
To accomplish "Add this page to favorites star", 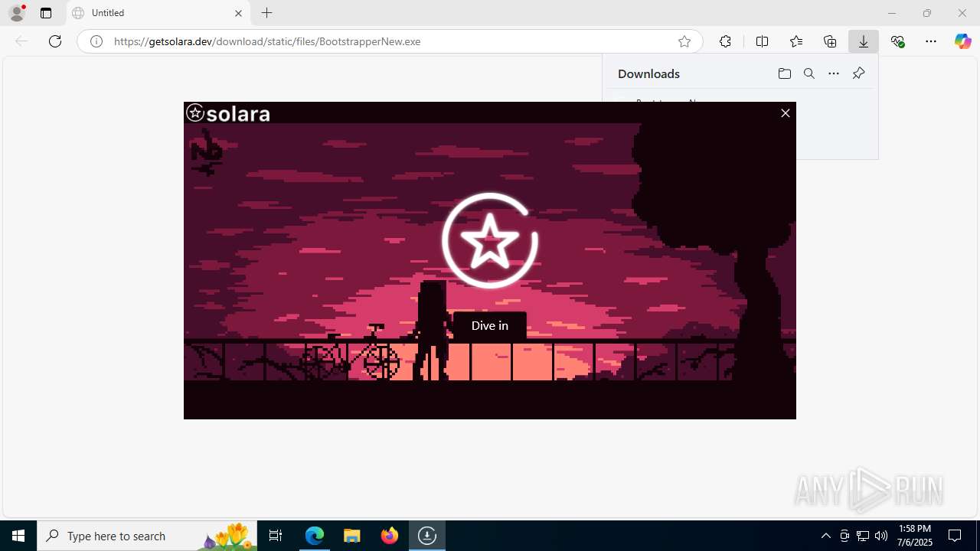I will (x=684, y=41).
